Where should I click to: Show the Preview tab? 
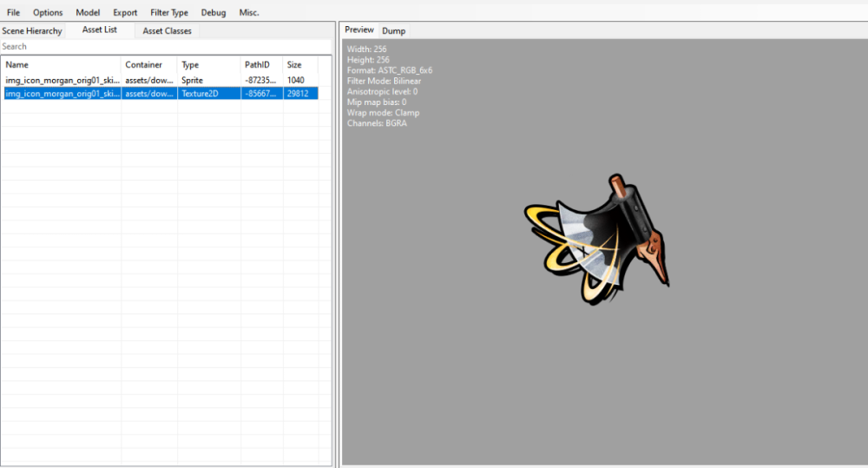[x=359, y=30]
